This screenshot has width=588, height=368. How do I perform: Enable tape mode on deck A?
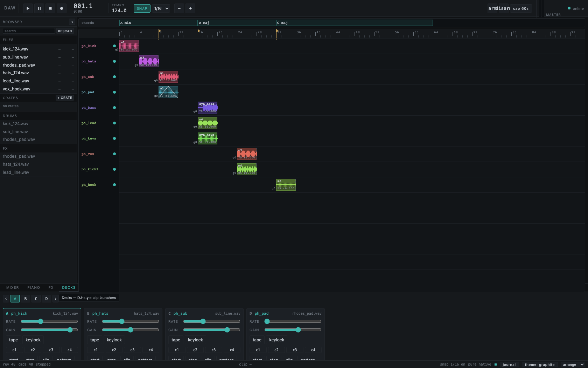13,340
